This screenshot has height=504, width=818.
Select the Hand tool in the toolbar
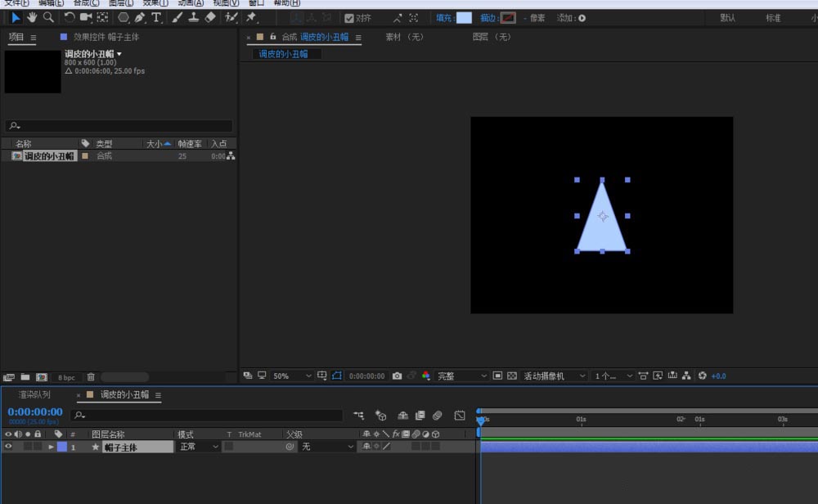point(32,17)
